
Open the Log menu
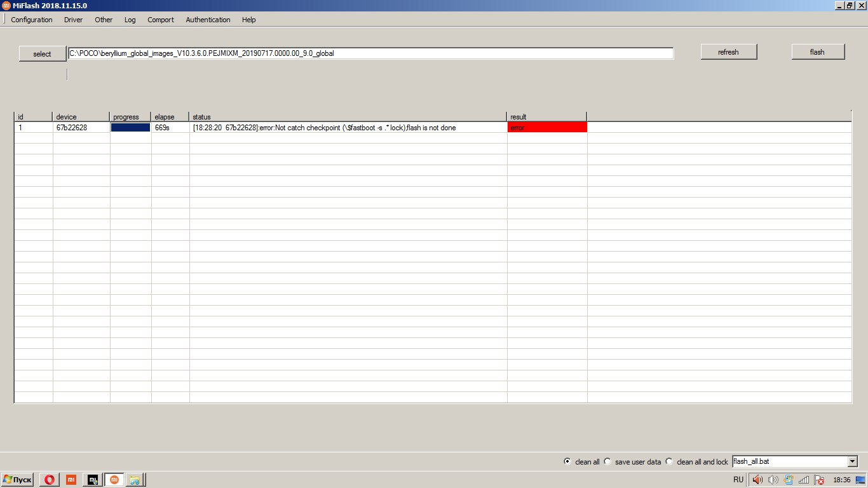tap(130, 20)
